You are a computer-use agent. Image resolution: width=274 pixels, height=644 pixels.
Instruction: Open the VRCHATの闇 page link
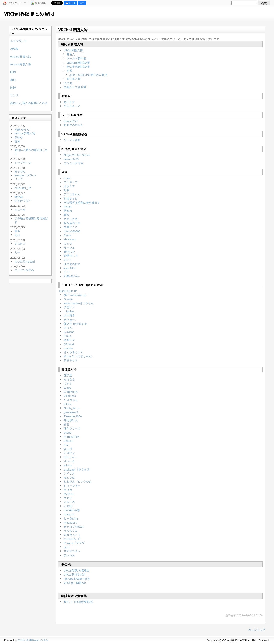pyautogui.click(x=71, y=511)
